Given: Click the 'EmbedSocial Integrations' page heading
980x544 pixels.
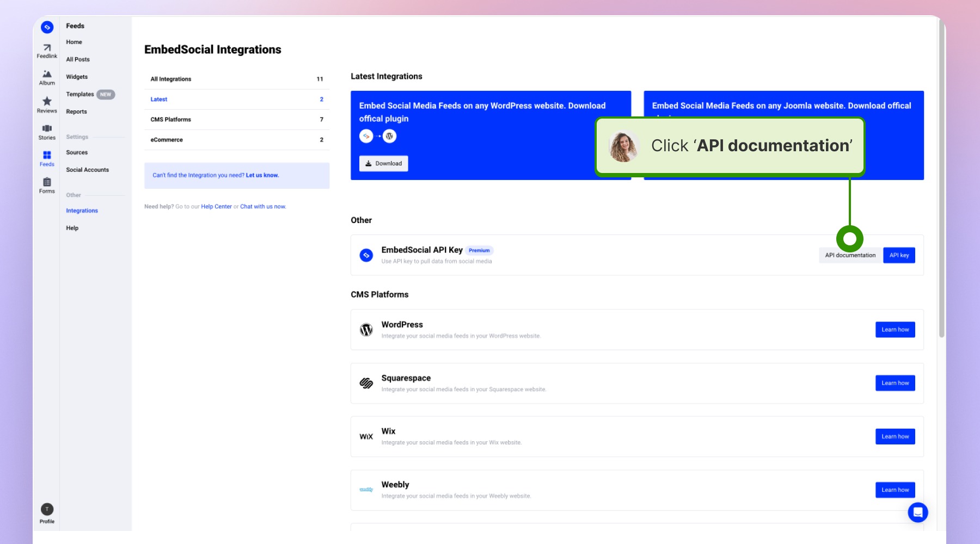Looking at the screenshot, I should tap(213, 50).
